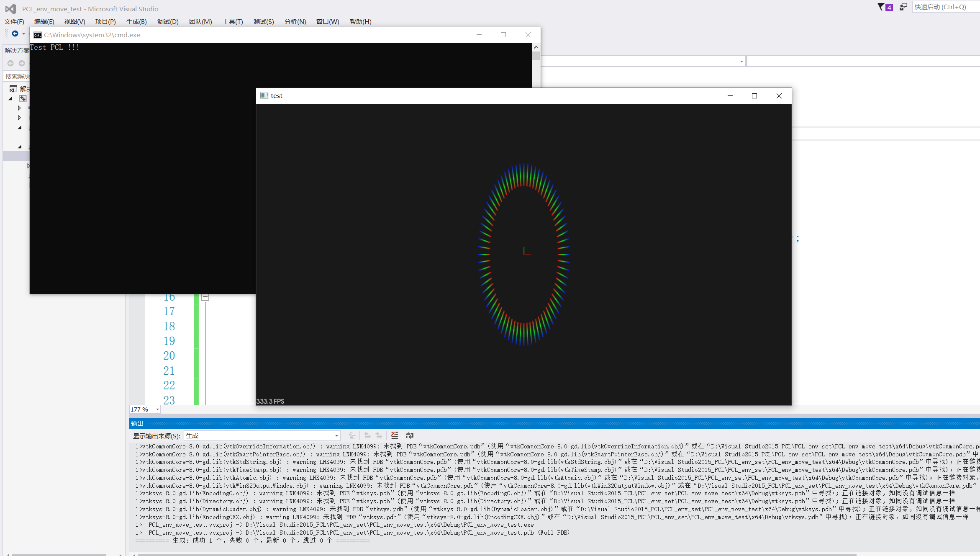
Task: Open the notifications flag icon showing 4
Action: tap(884, 7)
